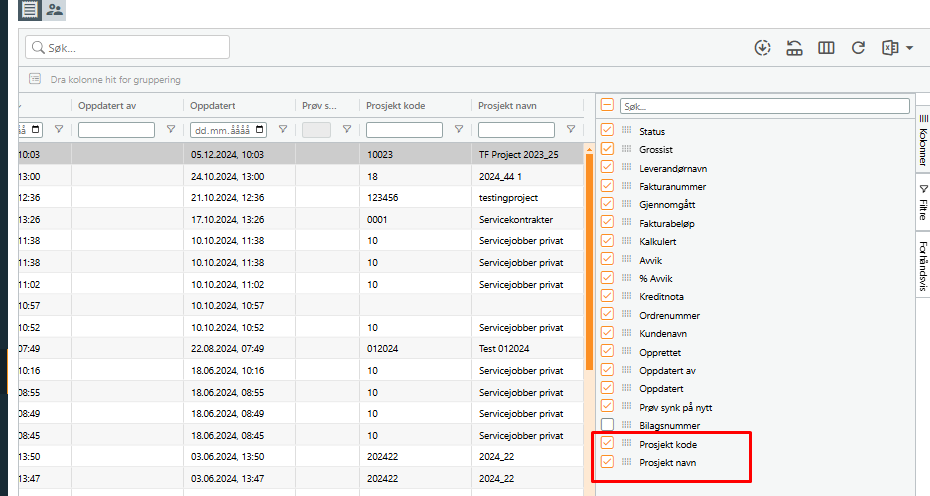Open the Kolonner side tab

[x=923, y=140]
